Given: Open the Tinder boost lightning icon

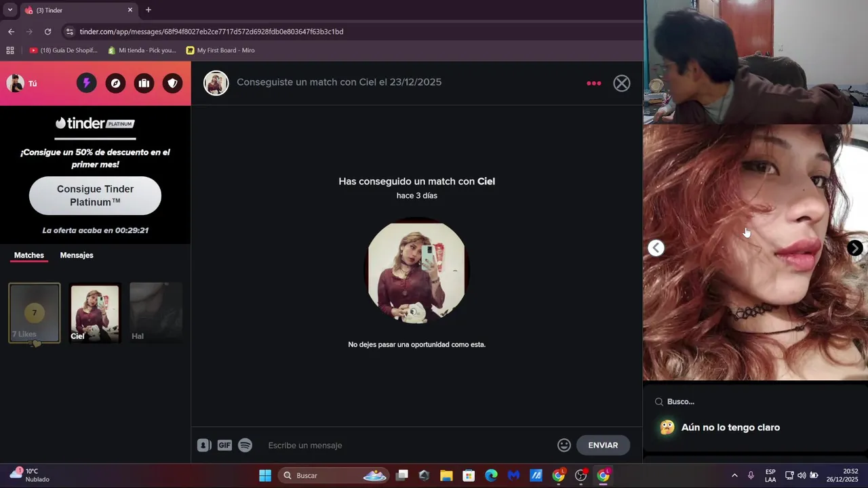Looking at the screenshot, I should coord(86,83).
